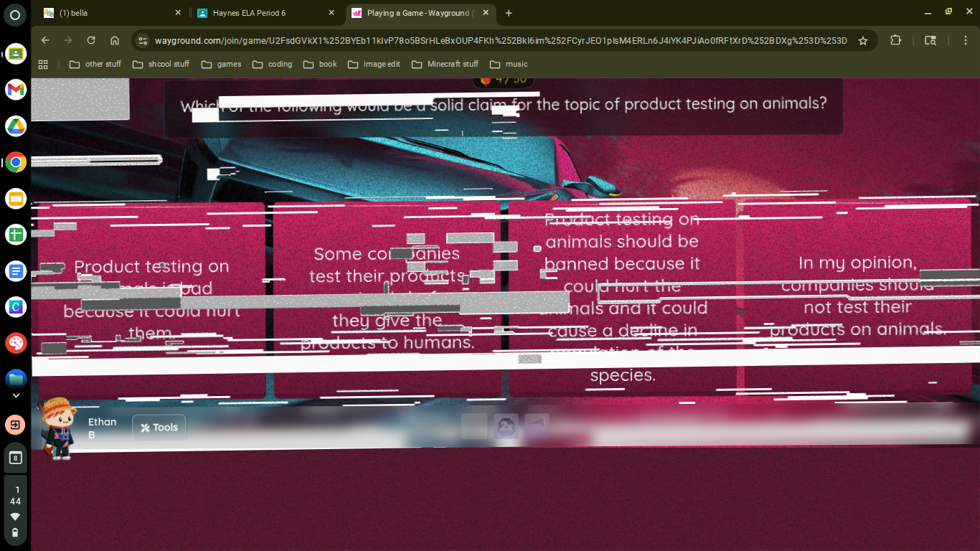Choose the 'In my opinion, companies should not' answer
980x551 pixels.
click(857, 296)
